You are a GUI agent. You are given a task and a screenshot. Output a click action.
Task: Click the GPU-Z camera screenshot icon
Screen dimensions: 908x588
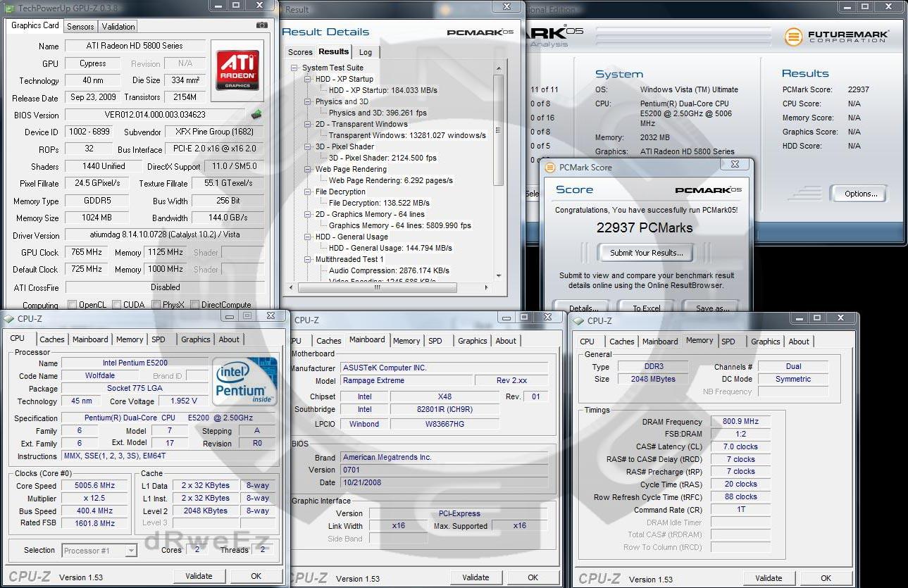click(x=262, y=25)
